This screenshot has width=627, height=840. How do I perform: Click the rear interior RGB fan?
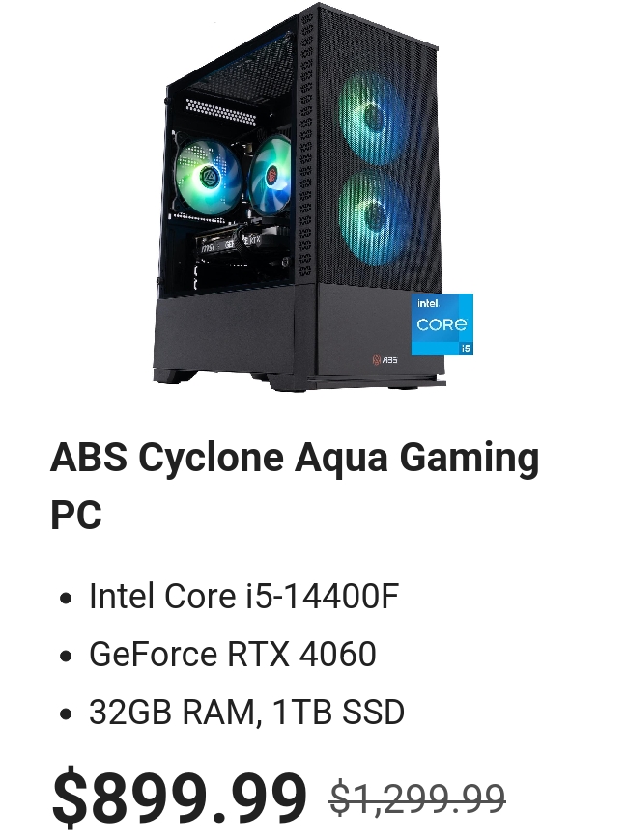(x=208, y=176)
